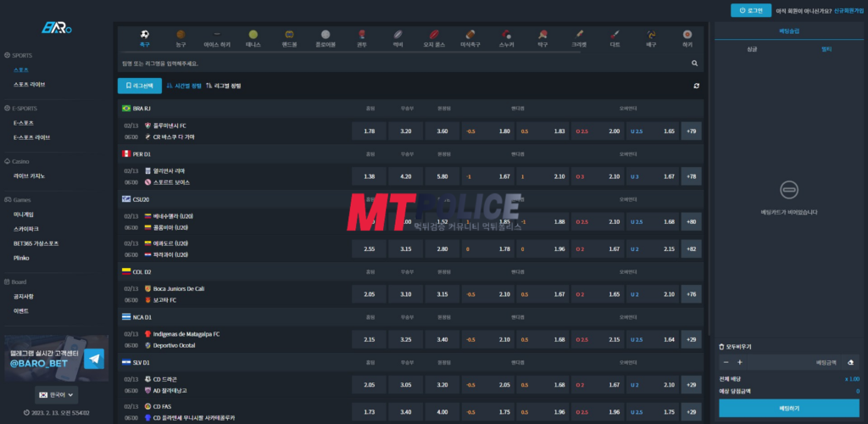Expand +82 more markets for 에콰도르 (U20)

[691, 249]
